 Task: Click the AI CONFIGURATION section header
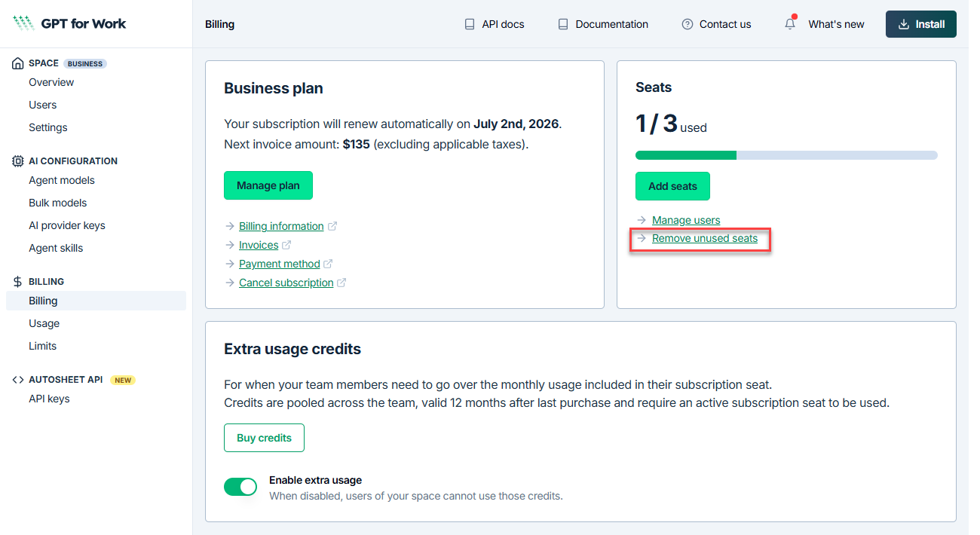73,161
